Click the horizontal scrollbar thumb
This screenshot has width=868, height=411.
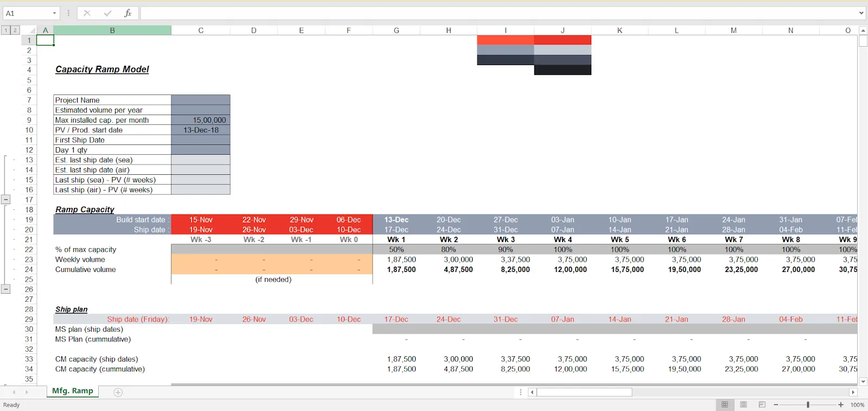point(584,392)
